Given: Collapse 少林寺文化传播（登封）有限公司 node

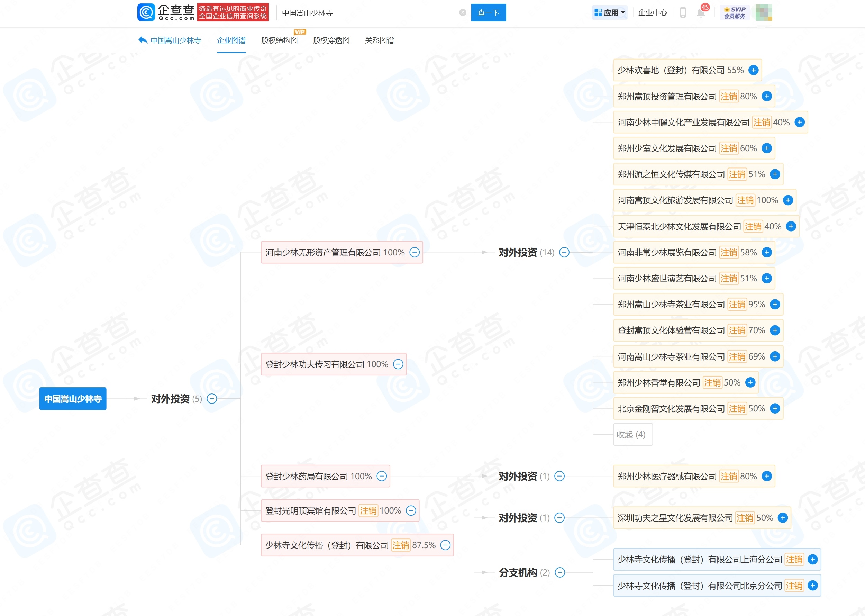Looking at the screenshot, I should pos(445,545).
